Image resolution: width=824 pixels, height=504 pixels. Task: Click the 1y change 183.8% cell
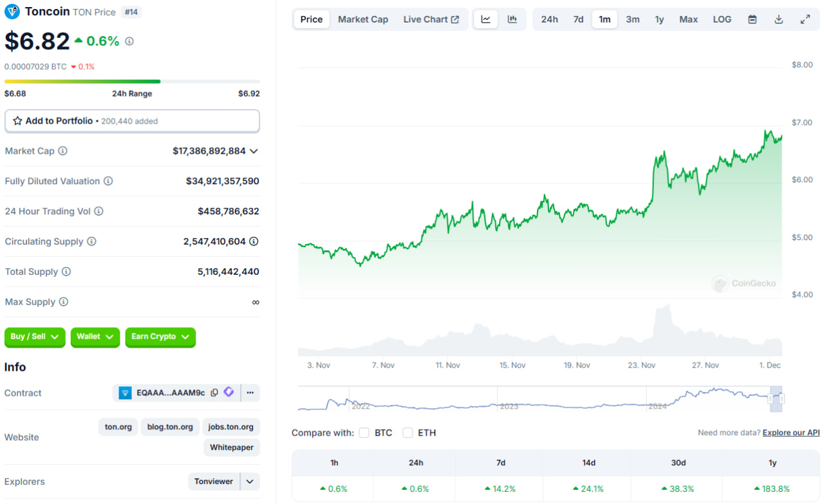tap(771, 489)
